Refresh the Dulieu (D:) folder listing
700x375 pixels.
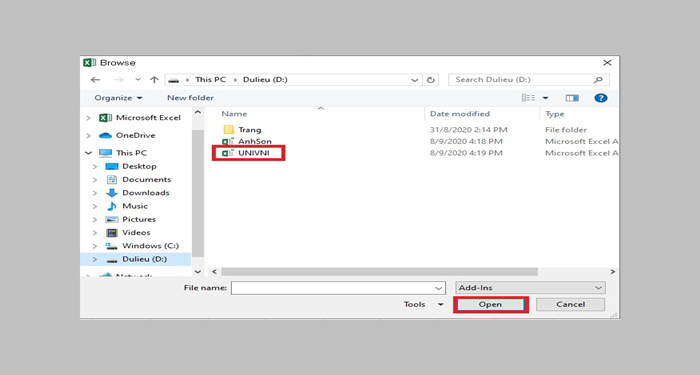[x=430, y=80]
